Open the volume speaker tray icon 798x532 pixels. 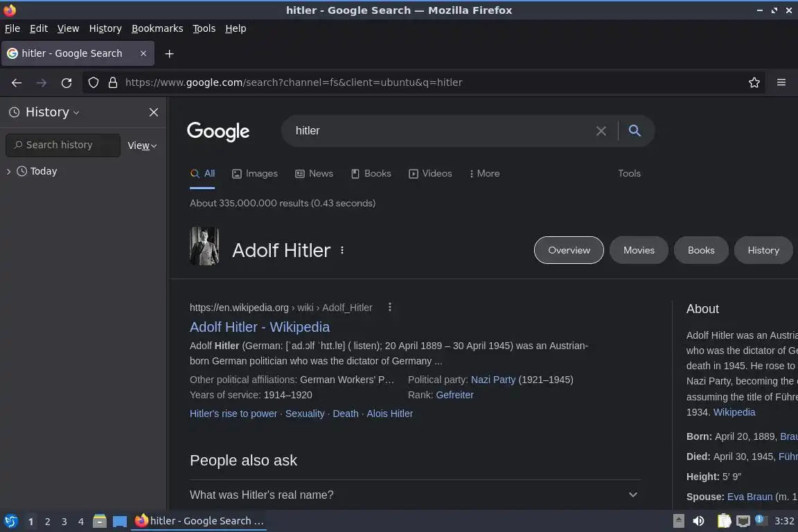click(x=699, y=521)
